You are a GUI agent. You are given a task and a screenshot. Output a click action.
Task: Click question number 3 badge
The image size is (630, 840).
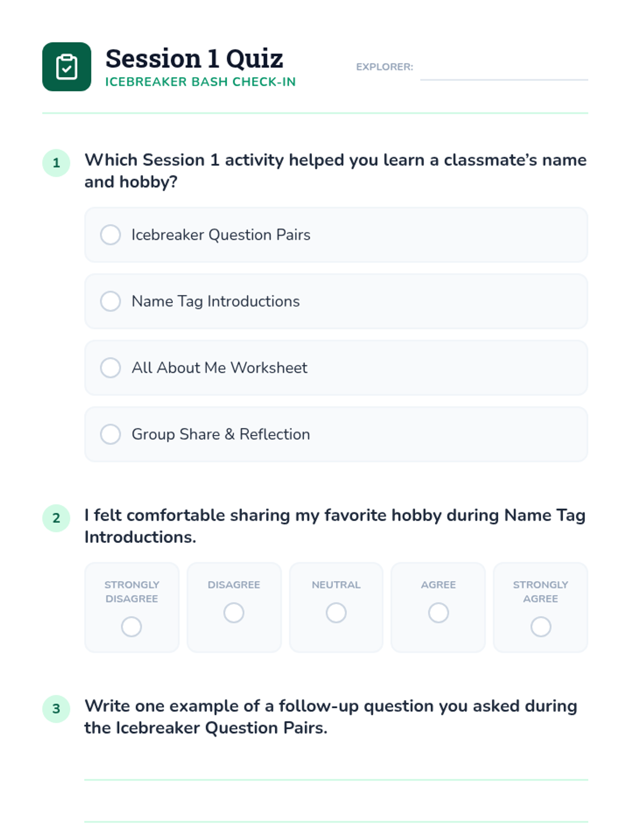click(56, 709)
